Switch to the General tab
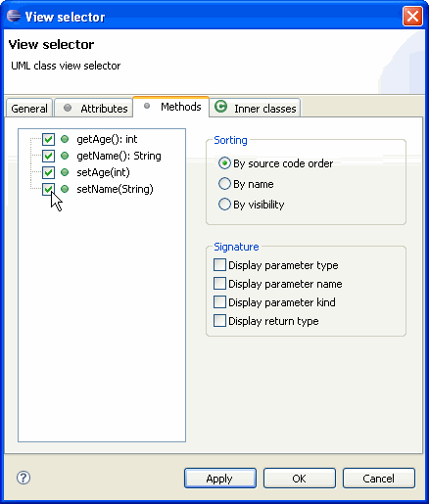The height and width of the screenshot is (504, 429). (x=29, y=108)
